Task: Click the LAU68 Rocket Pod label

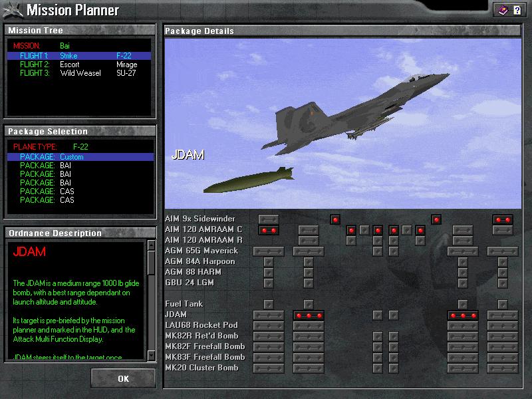Action: (201, 325)
